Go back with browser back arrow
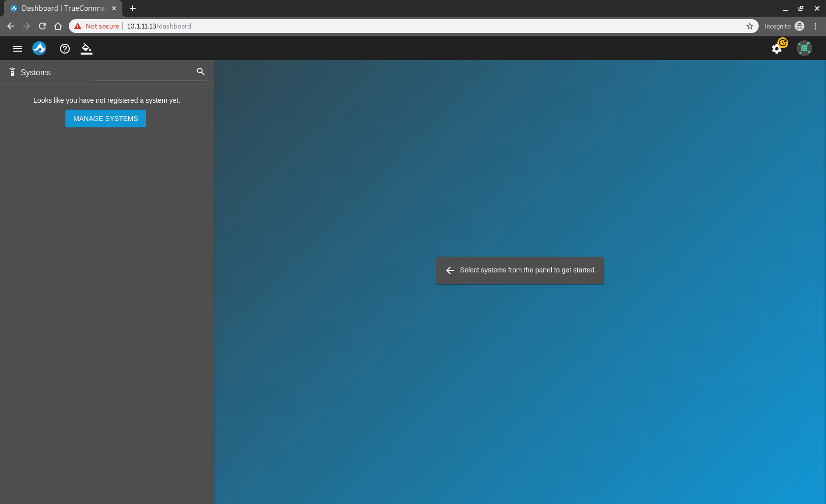 click(11, 26)
